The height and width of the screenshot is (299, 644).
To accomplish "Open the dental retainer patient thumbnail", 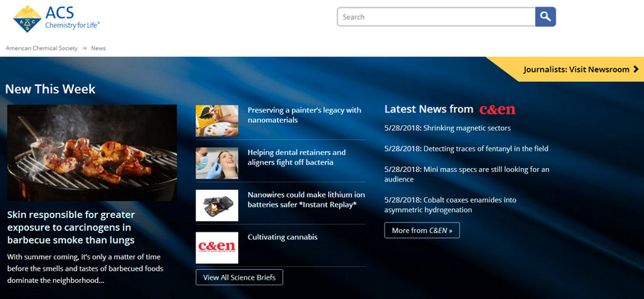I will click(217, 163).
